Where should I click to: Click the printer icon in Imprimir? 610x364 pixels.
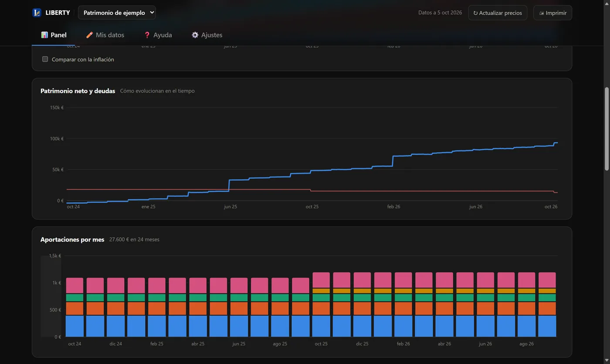tap(542, 13)
